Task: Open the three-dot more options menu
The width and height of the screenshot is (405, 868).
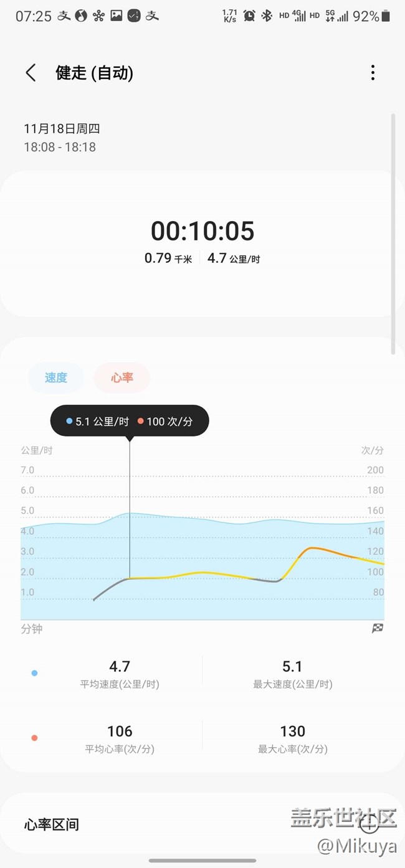Action: [x=373, y=73]
